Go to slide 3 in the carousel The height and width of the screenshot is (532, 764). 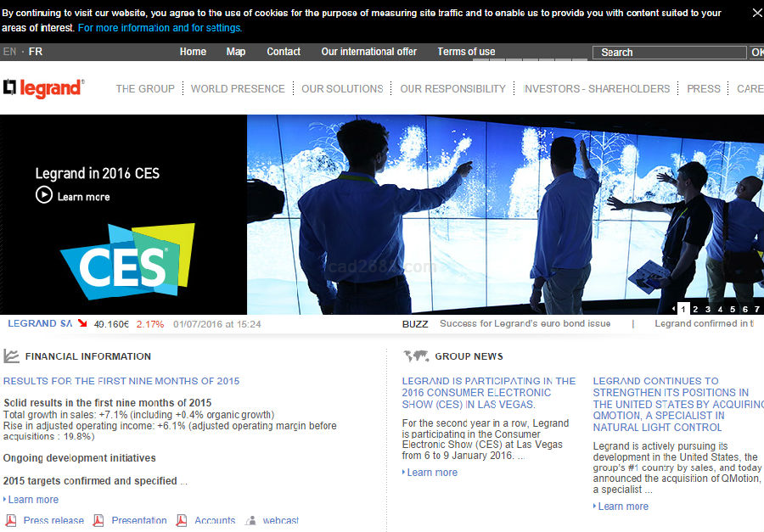pos(708,310)
